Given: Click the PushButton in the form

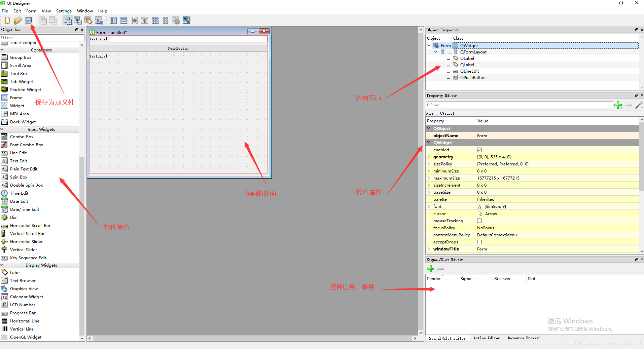Looking at the screenshot, I should point(178,48).
